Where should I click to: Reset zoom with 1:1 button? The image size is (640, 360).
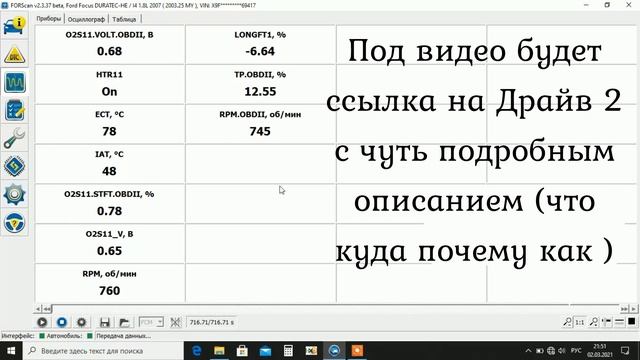point(580,322)
